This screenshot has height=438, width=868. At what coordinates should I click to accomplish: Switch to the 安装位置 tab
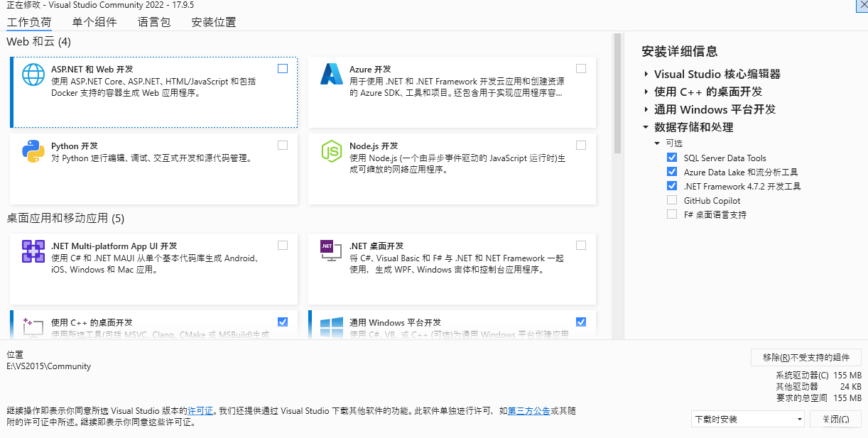point(214,22)
